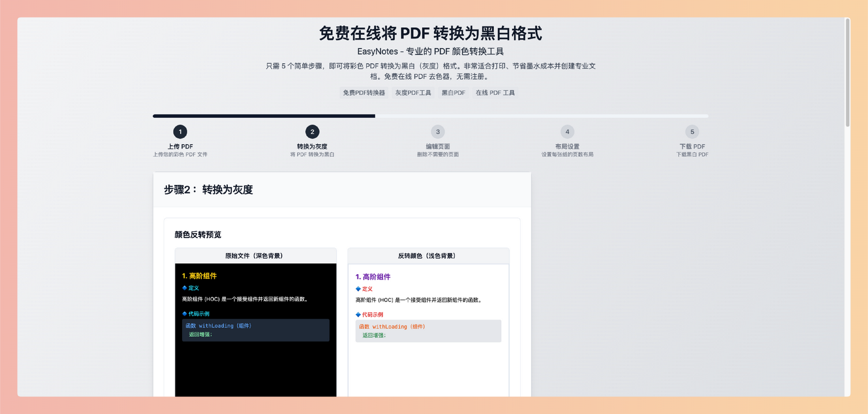Go to step 3 circle 编辑页面

438,132
